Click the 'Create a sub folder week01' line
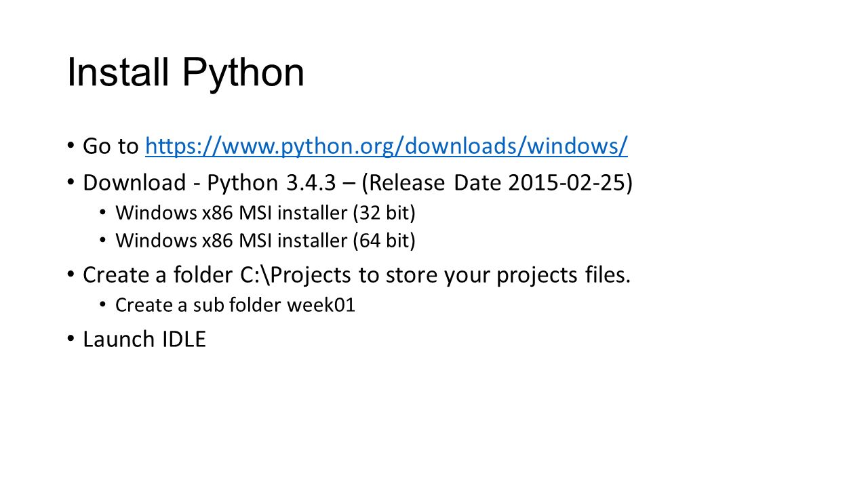This screenshot has height=488, width=868. pyautogui.click(x=235, y=305)
